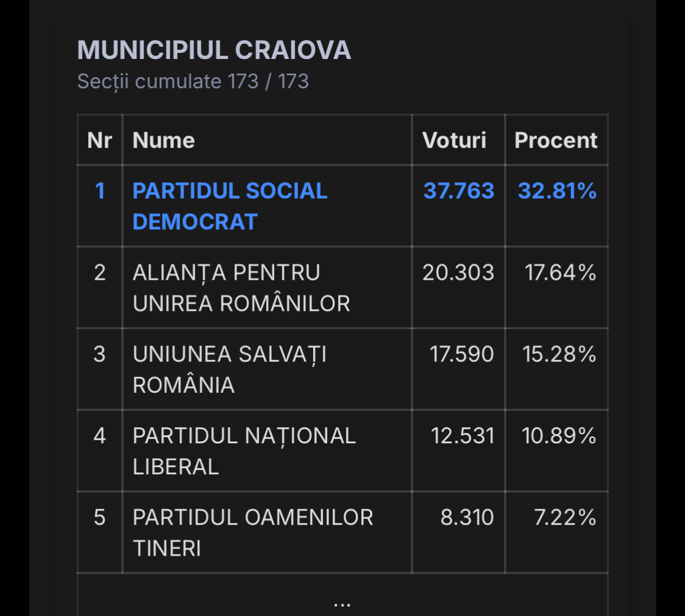Select the 32.81% percentage cell
This screenshot has width=685, height=616.
[x=557, y=192]
